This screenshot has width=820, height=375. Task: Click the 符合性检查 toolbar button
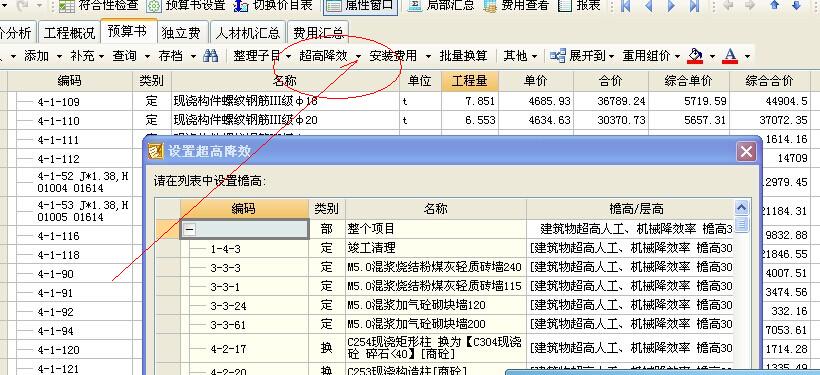98,6
